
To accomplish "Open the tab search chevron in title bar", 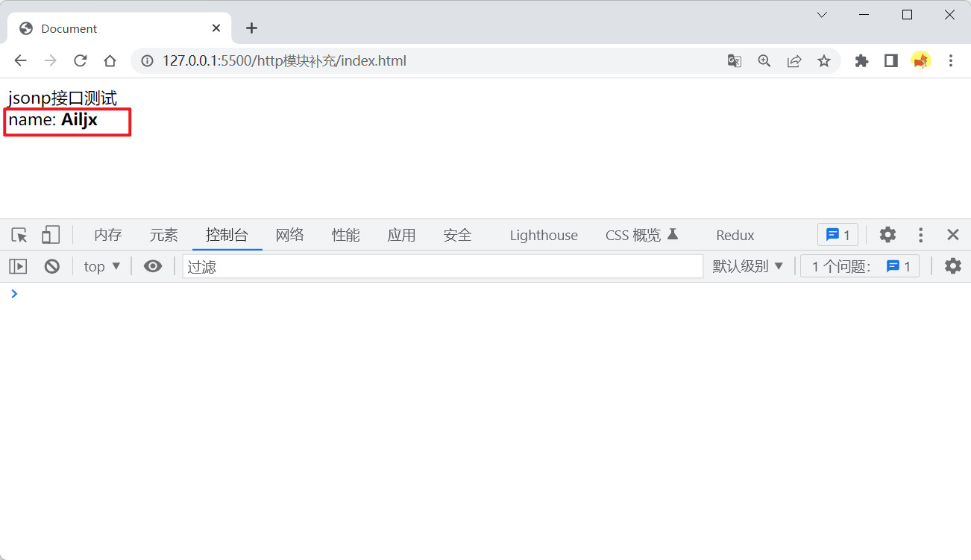I will [x=822, y=15].
